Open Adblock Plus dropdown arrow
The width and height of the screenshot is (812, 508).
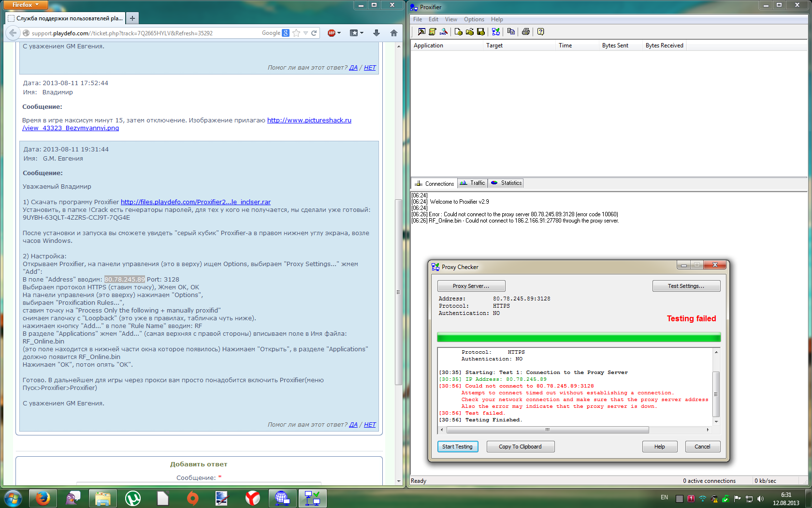[339, 33]
